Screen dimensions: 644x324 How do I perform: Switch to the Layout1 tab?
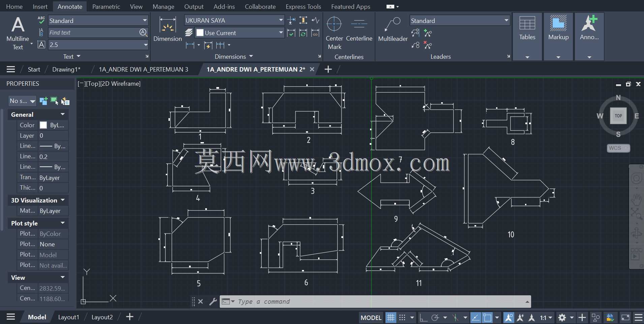[x=68, y=317]
